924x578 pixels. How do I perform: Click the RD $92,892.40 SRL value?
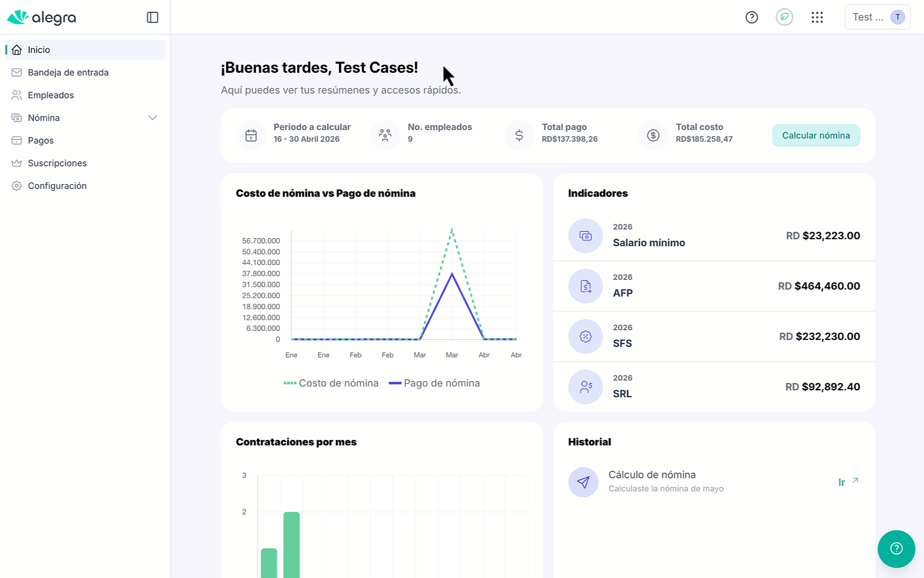pos(823,387)
